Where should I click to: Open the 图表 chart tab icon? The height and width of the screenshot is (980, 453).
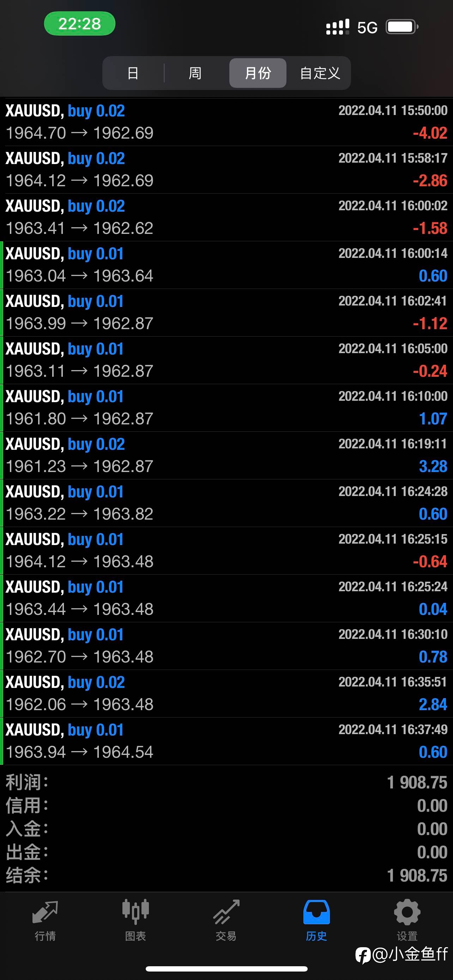135,912
